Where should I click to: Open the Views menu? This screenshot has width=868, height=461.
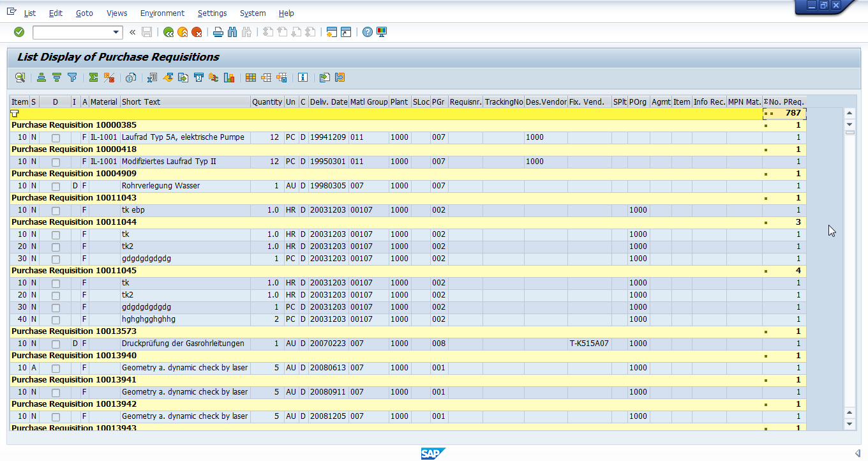117,13
